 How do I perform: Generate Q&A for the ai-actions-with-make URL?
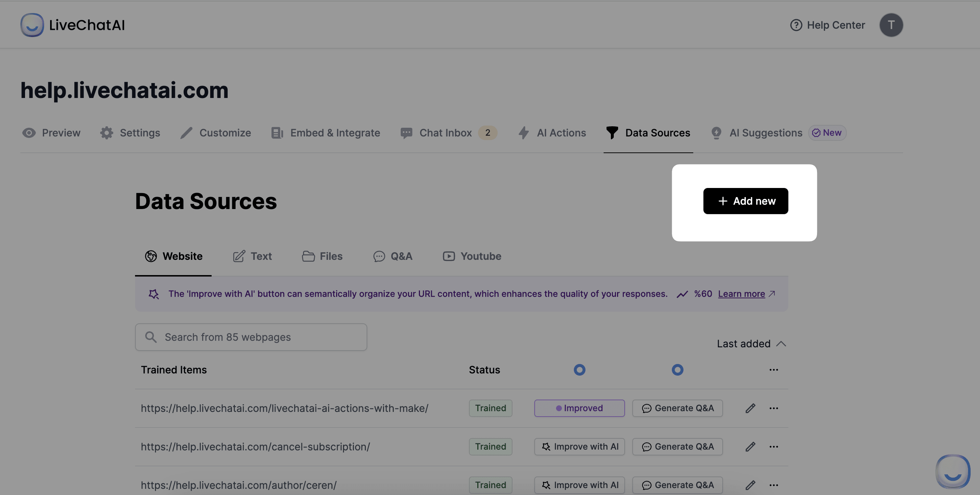[x=677, y=408]
